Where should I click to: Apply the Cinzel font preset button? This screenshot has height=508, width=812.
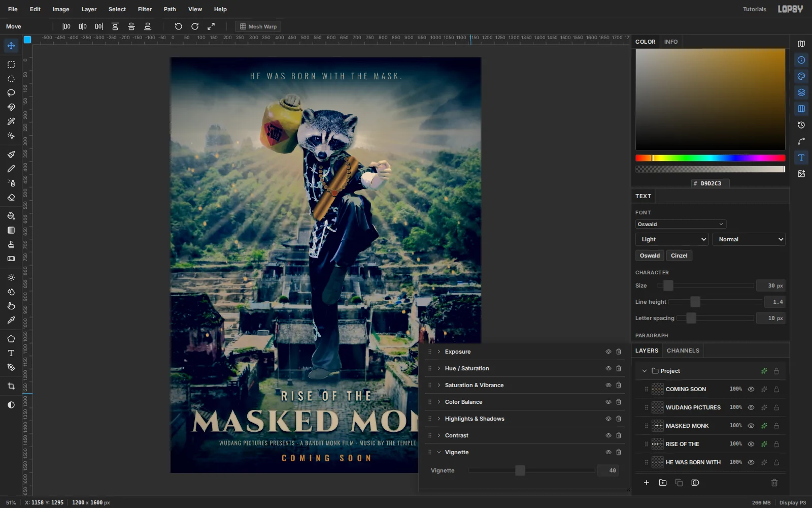pyautogui.click(x=679, y=256)
